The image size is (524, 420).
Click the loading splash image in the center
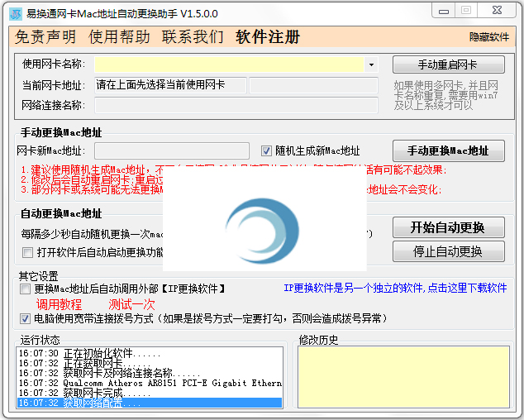[x=264, y=219]
